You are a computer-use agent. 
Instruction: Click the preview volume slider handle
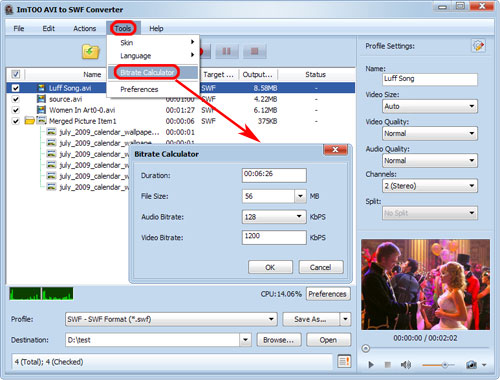[x=445, y=365]
